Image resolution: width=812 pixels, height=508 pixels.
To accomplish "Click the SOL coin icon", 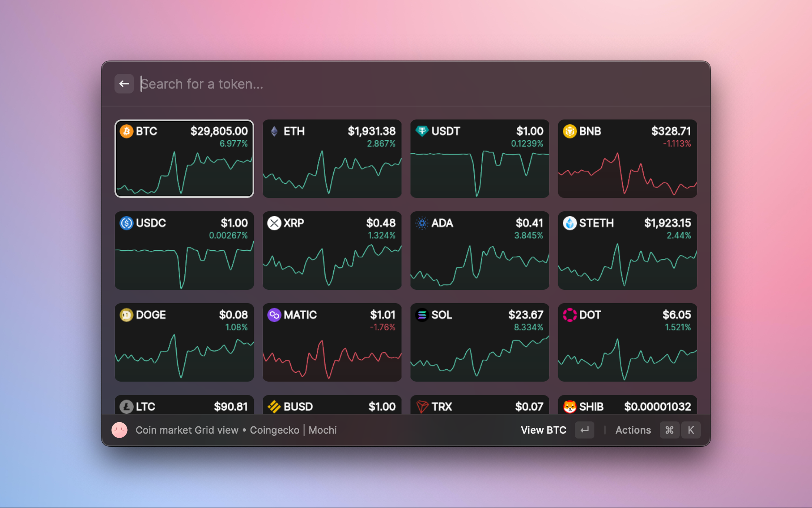I will click(x=421, y=314).
